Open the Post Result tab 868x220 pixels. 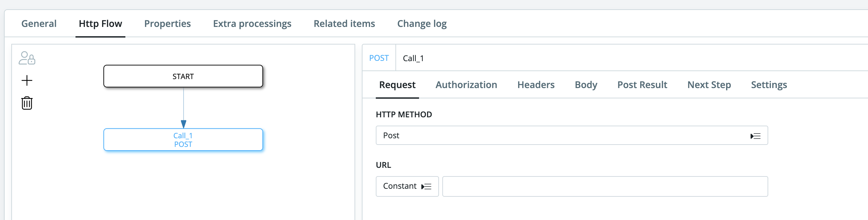[x=642, y=85]
